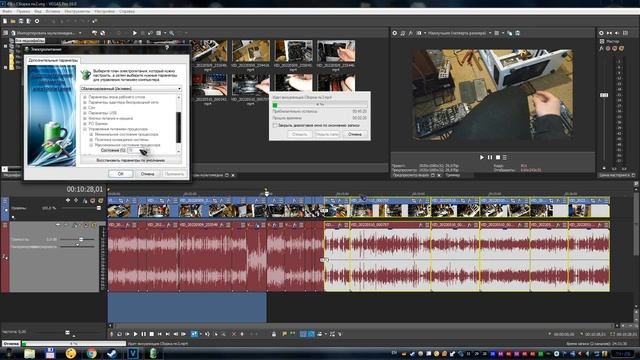This screenshot has width=640, height=360.
Task: Click the Delete (X) icon in timeline toolbar
Action: [234, 334]
